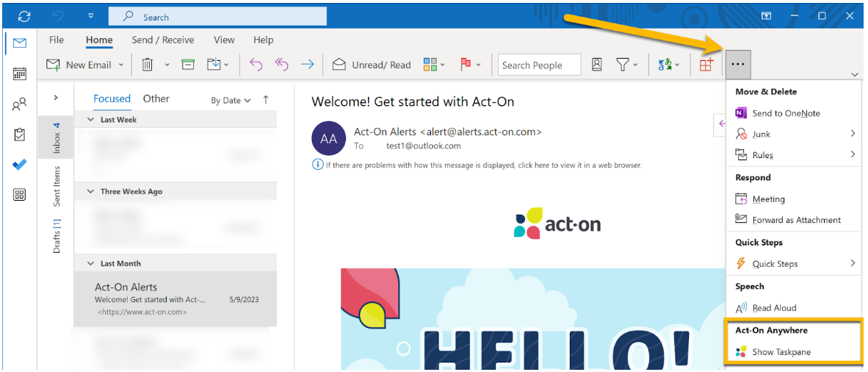This screenshot has width=868, height=372.
Task: Open the Quick Steps submenu
Action: (793, 264)
